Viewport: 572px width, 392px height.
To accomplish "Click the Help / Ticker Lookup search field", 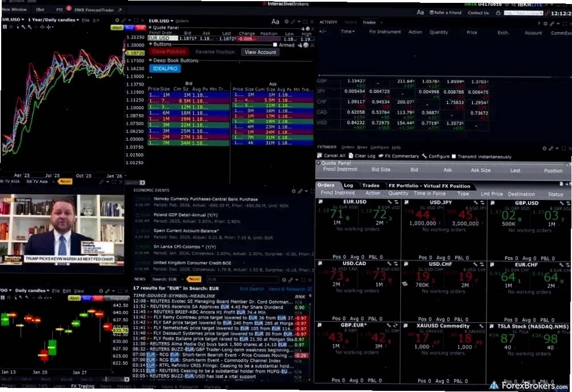I will [523, 13].
